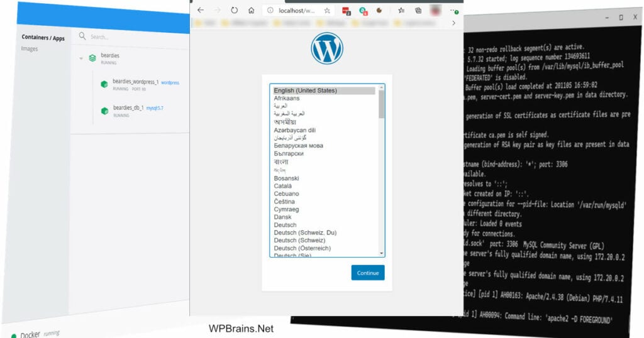This screenshot has width=644, height=338.
Task: Select Deutsch in the language list
Action: pos(285,225)
